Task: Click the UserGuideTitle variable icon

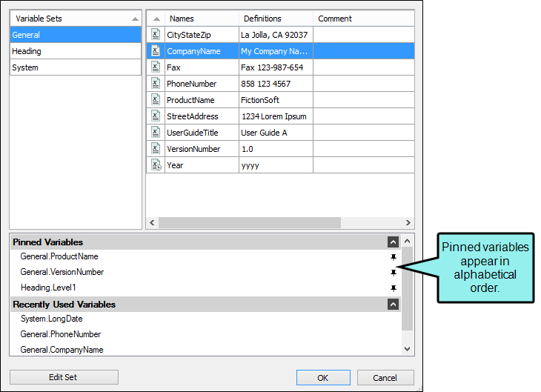Action: point(156,132)
